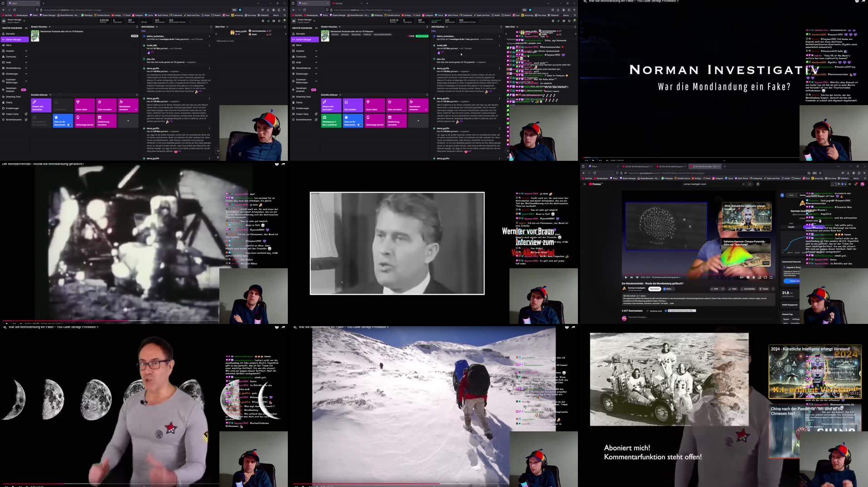Viewport: 868px width, 487px height.
Task: Open a new tab in YouTube page browser
Action: (725, 166)
